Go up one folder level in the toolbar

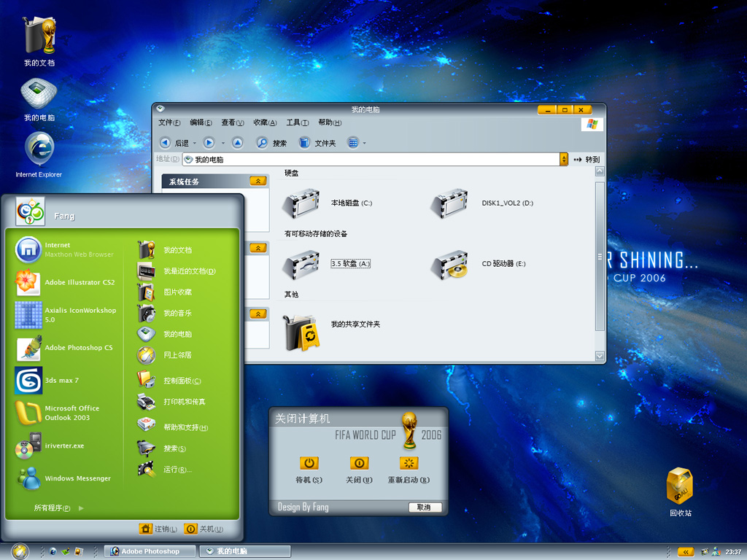coord(237,142)
